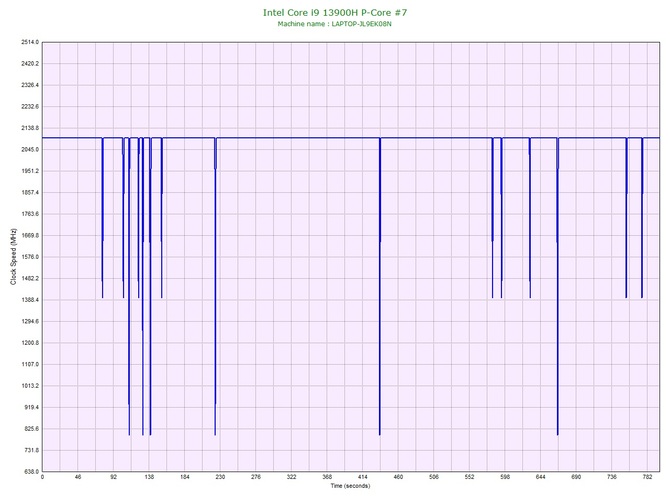Click the 230 time axis tick
Viewport: 670px width, 503px height.
click(220, 477)
